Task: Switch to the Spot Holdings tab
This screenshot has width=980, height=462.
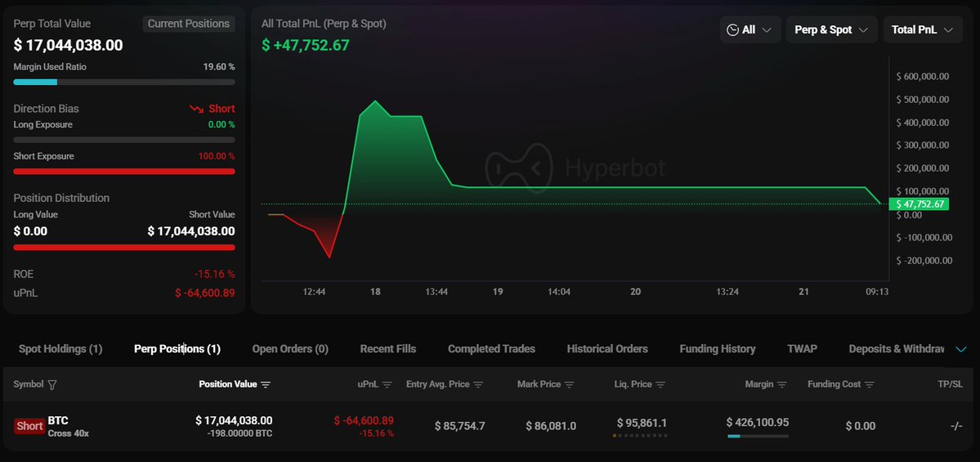Action: pos(60,349)
